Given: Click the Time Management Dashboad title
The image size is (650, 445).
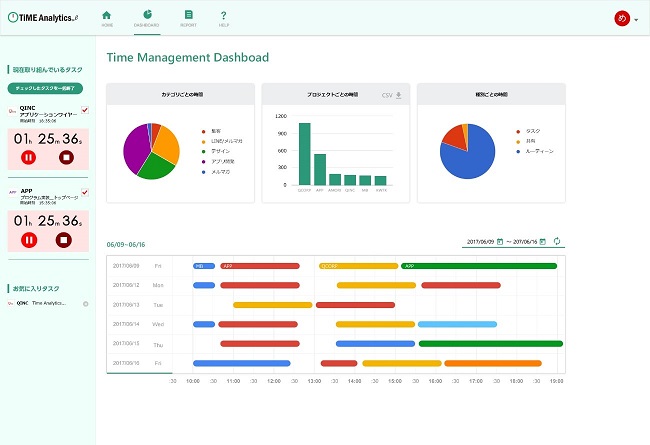Looking at the screenshot, I should point(188,57).
